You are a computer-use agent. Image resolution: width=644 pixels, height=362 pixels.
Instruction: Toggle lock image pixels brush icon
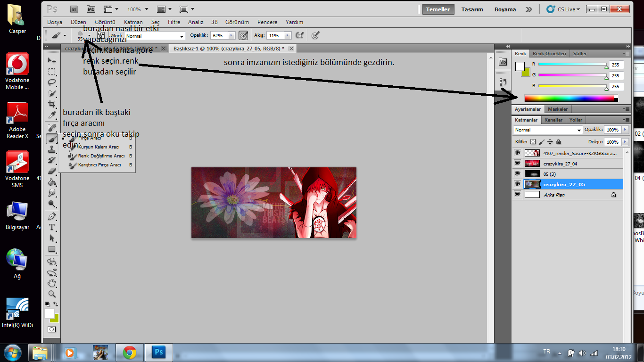[541, 141]
